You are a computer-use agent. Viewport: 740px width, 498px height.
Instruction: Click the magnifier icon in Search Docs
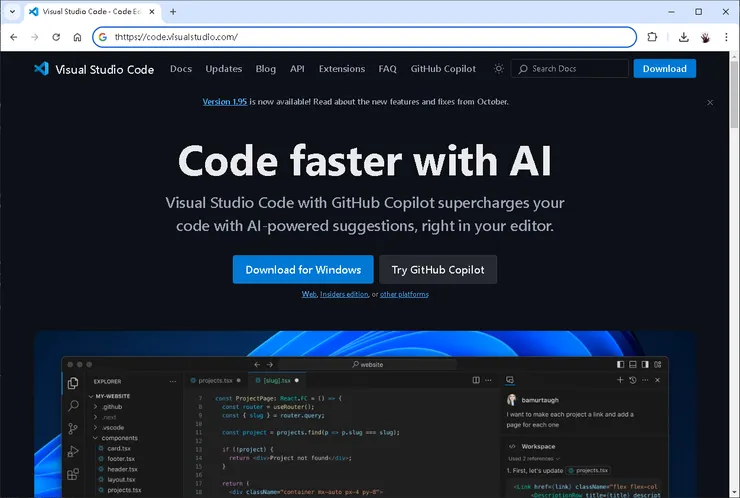point(522,69)
